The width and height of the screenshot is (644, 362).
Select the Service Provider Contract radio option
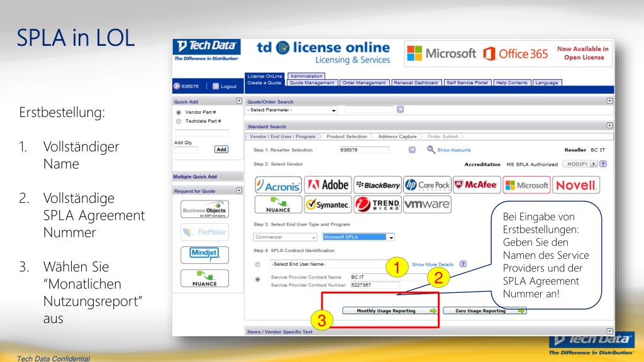coord(257,280)
